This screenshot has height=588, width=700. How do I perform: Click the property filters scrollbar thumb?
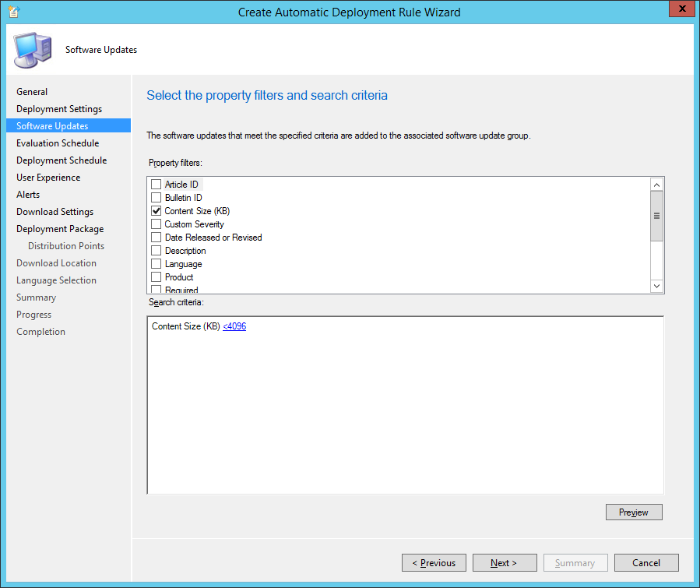click(656, 216)
